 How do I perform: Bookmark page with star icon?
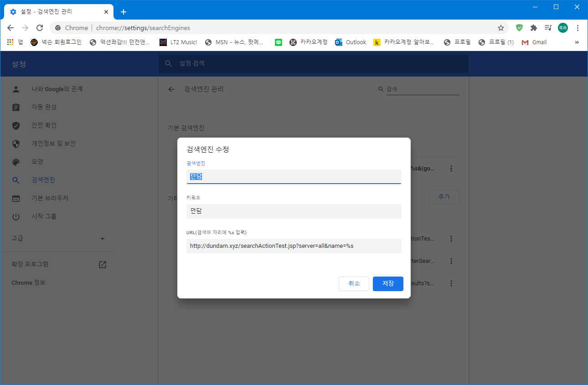coord(501,28)
